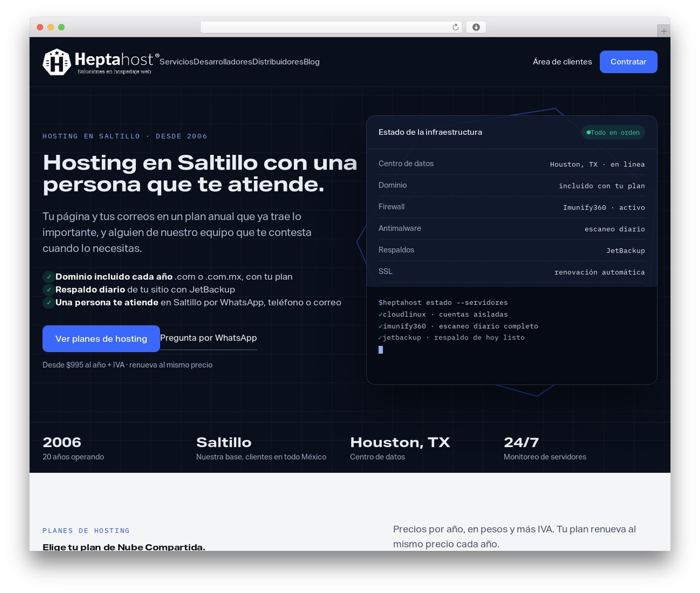Open the Servicios menu item

coord(176,62)
